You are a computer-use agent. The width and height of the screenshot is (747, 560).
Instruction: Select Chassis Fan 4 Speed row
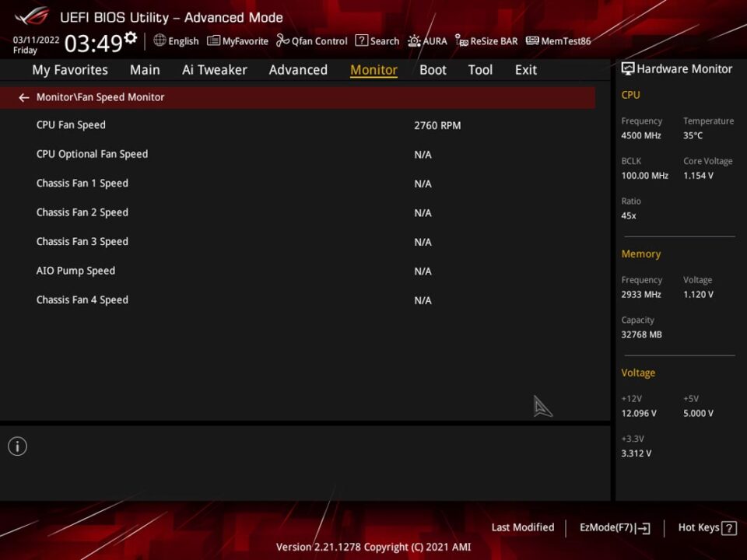click(x=297, y=299)
